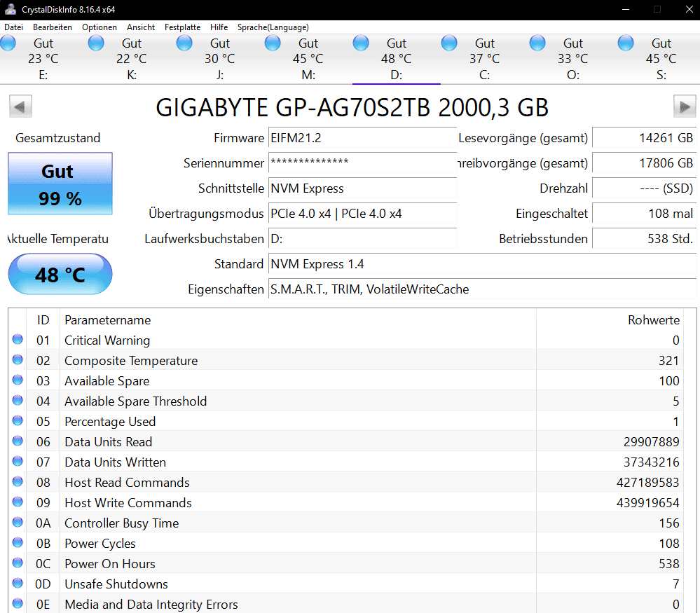Select the Controller Busy Time parameter name

click(x=122, y=523)
